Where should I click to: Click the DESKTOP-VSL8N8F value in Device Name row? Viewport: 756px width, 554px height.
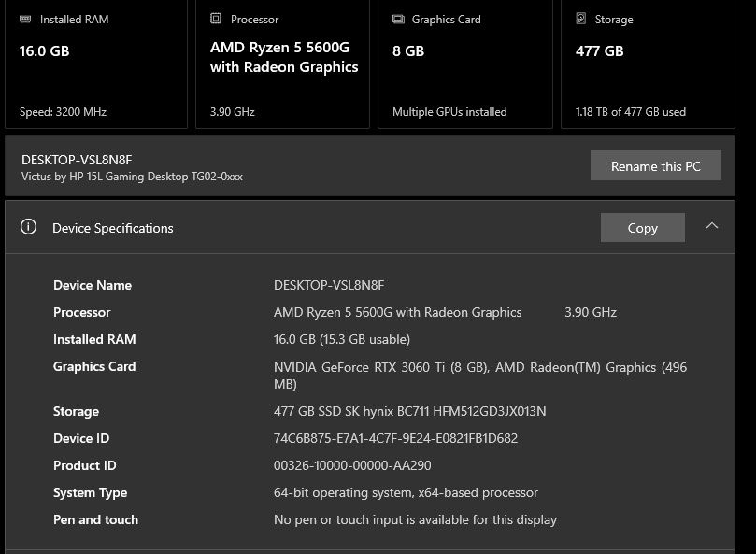329,285
